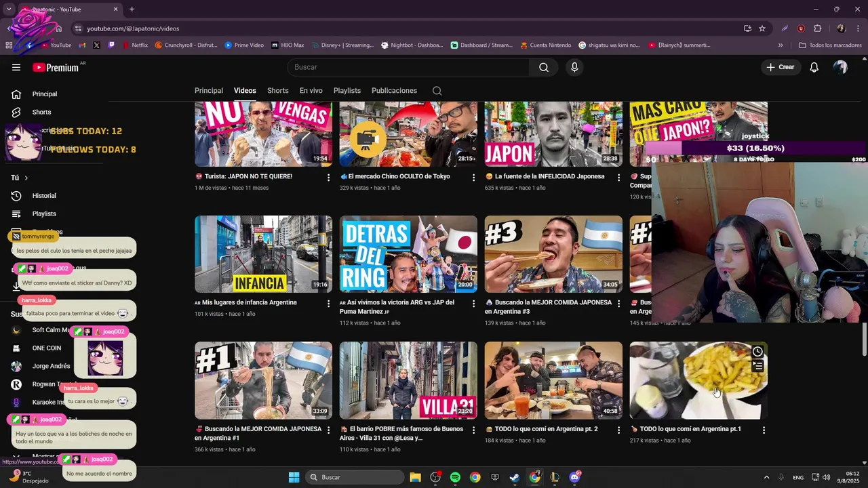Close the Japatonic YouTube tab
This screenshot has width=868, height=488.
[115, 9]
